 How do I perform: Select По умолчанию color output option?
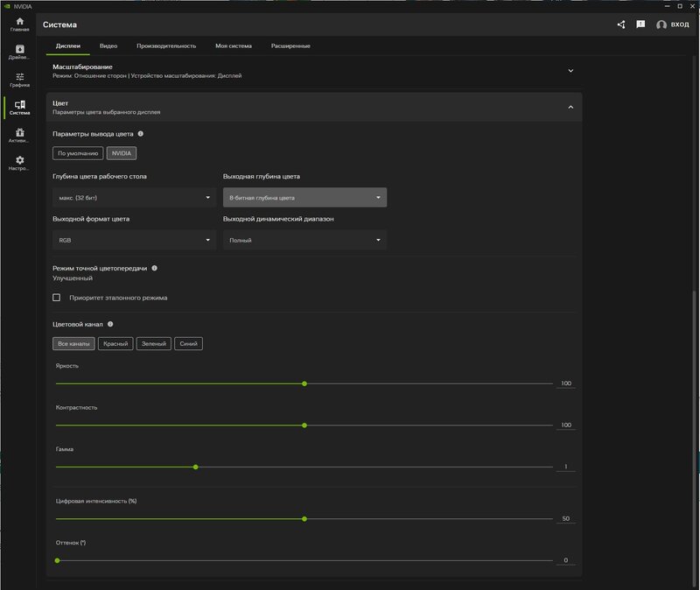[78, 153]
